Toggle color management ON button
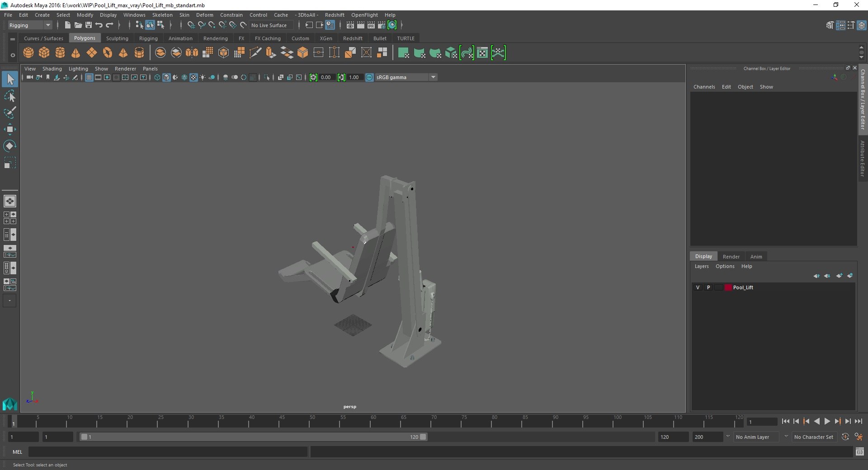868x470 pixels. 369,77
